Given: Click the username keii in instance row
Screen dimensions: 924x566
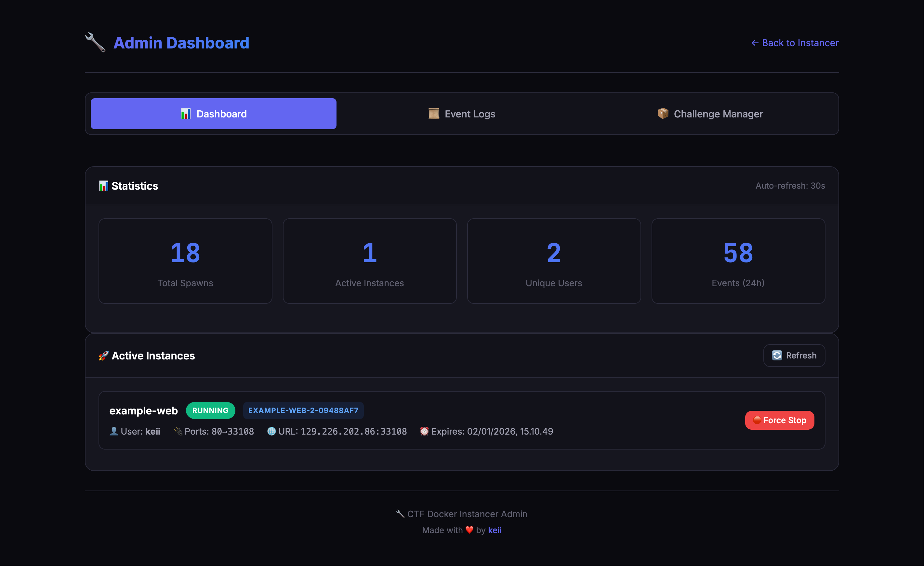Looking at the screenshot, I should [x=152, y=431].
